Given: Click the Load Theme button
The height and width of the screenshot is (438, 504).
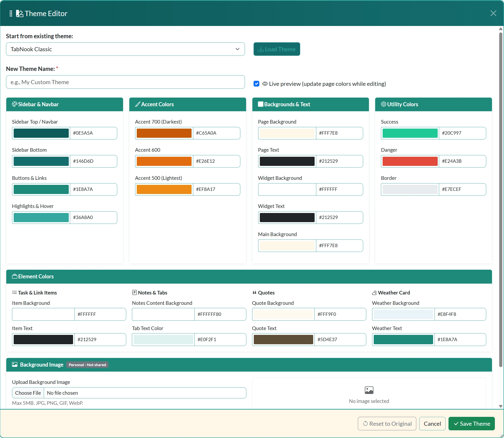Looking at the screenshot, I should point(277,49).
